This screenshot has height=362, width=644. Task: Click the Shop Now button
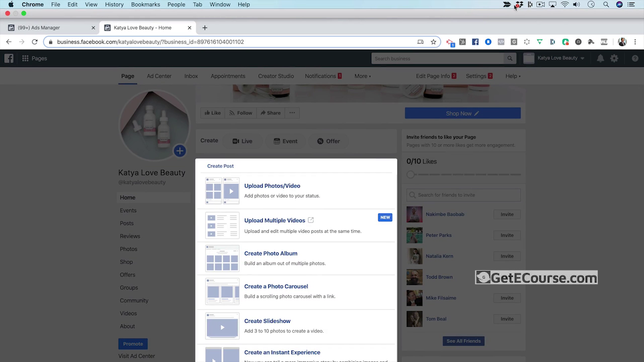[463, 113]
